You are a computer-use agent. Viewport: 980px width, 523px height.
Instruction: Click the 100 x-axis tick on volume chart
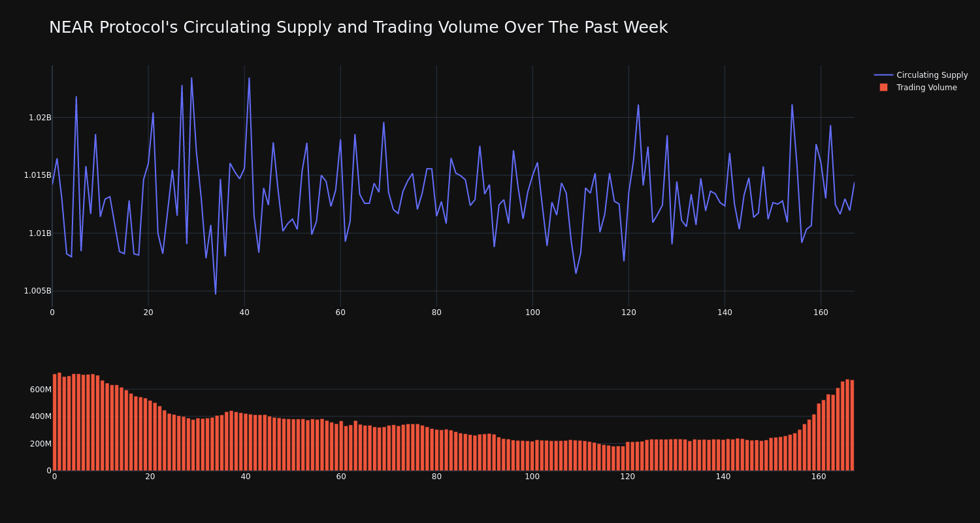tap(532, 477)
